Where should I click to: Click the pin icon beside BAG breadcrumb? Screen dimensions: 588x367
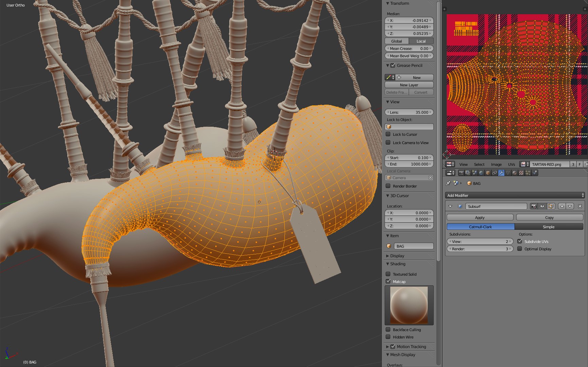448,183
